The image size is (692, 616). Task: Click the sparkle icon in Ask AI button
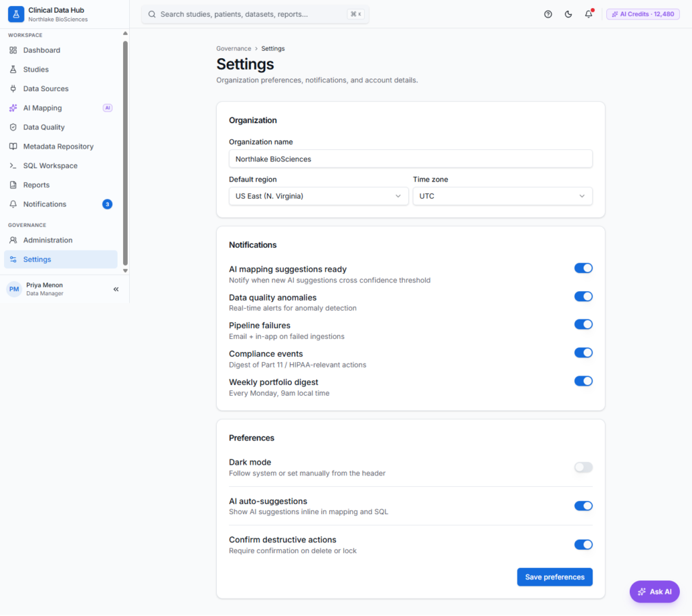pyautogui.click(x=642, y=592)
